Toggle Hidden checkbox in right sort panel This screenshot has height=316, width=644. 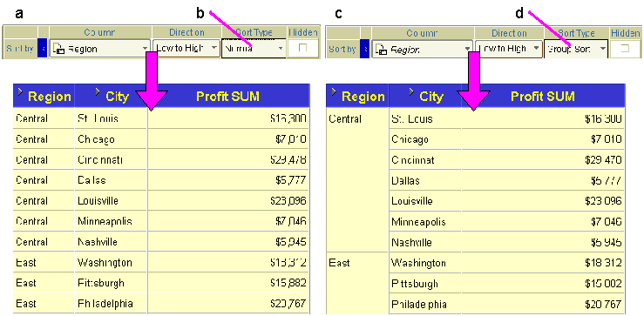coord(625,49)
